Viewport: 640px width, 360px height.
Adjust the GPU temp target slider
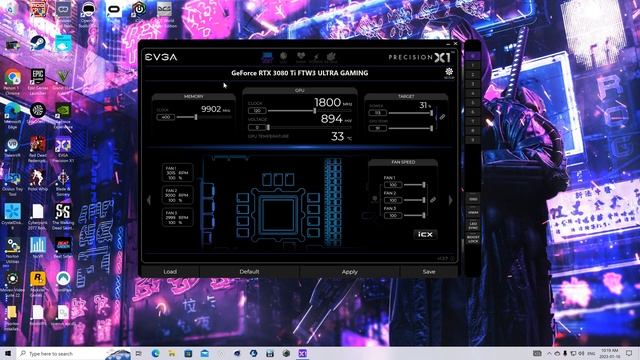(410, 128)
